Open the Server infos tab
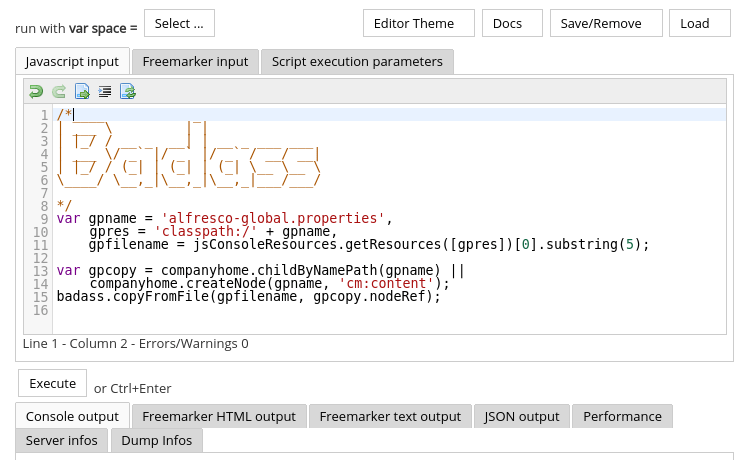Image resolution: width=740 pixels, height=460 pixels. tap(61, 440)
